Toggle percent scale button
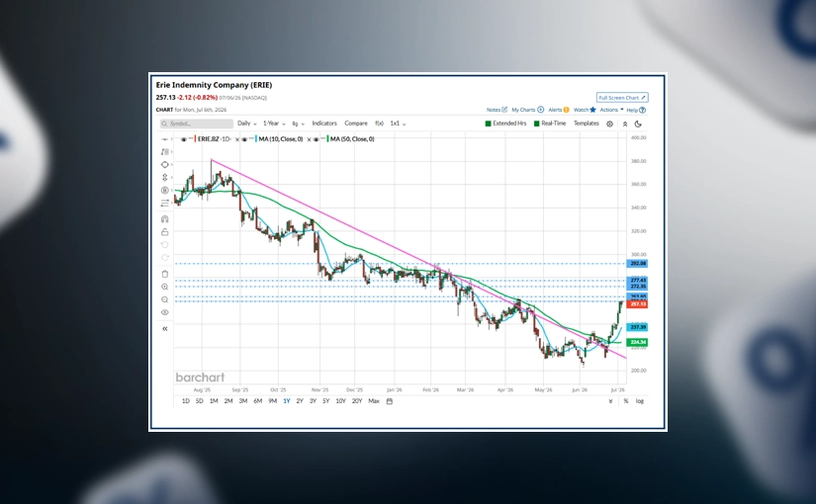This screenshot has width=816, height=504. pyautogui.click(x=626, y=401)
